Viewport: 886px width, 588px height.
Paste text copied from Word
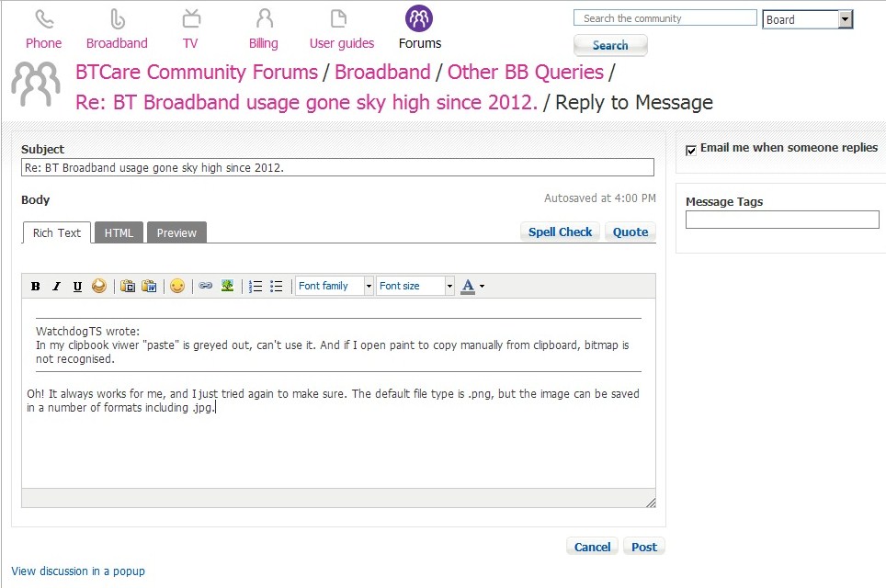pos(150,286)
